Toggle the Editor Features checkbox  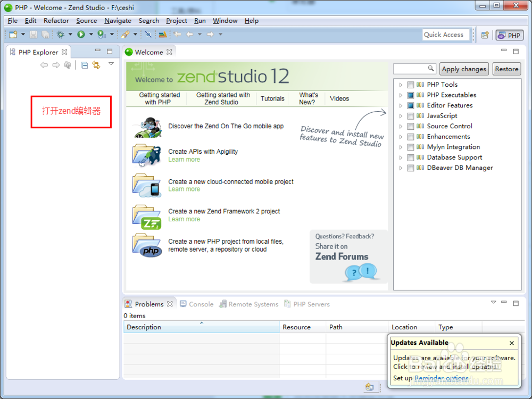(411, 105)
